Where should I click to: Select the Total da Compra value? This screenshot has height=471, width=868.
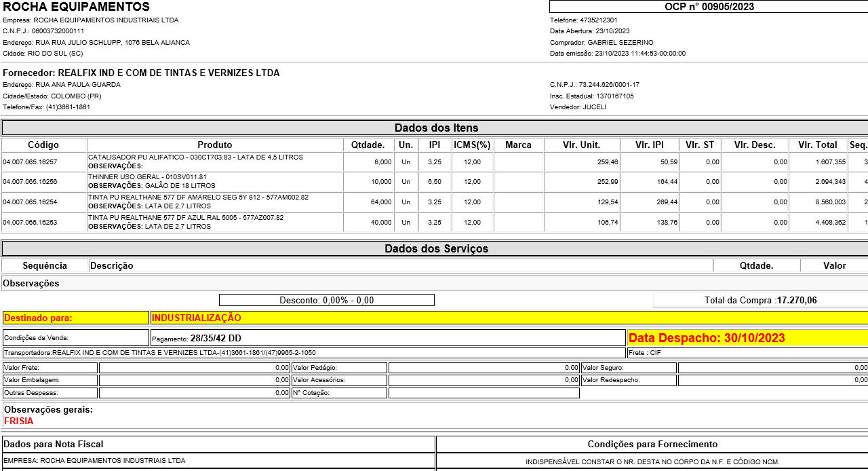(797, 300)
